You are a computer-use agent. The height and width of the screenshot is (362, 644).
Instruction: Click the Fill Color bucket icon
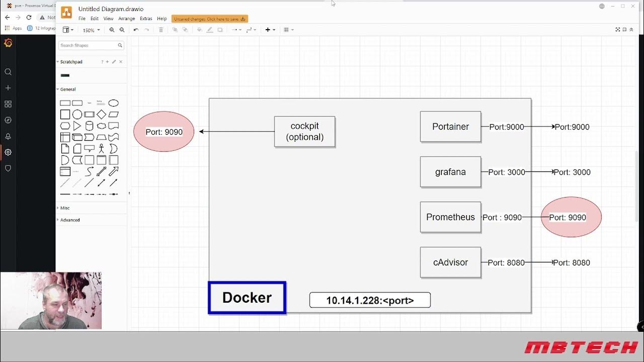(x=199, y=30)
